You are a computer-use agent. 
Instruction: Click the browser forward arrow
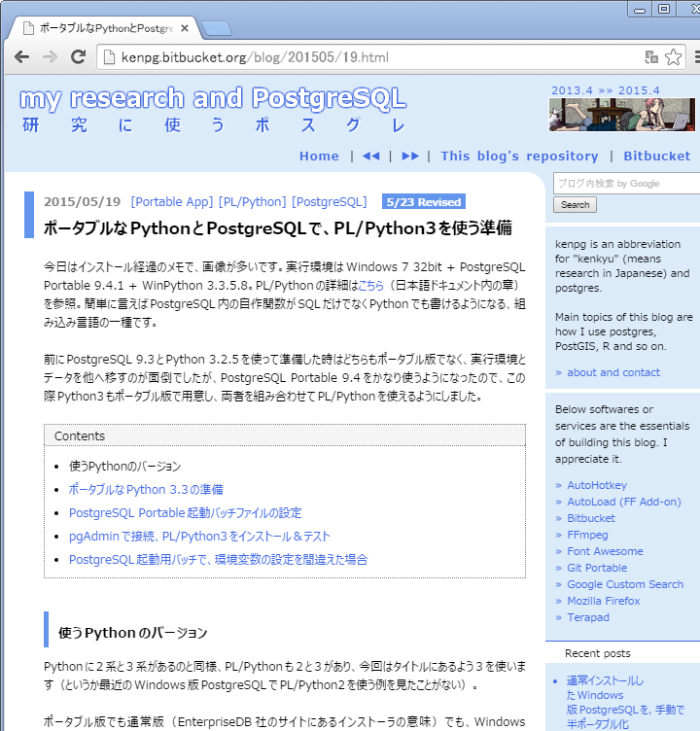[50, 57]
